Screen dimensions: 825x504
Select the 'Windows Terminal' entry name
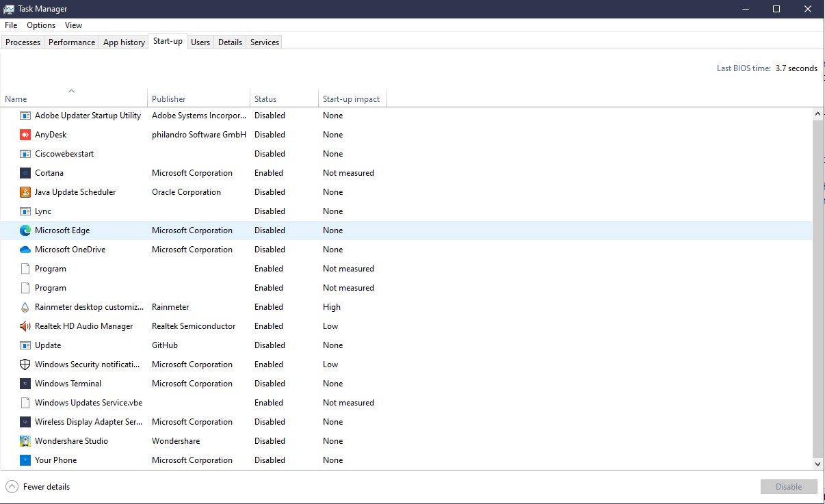tap(68, 384)
